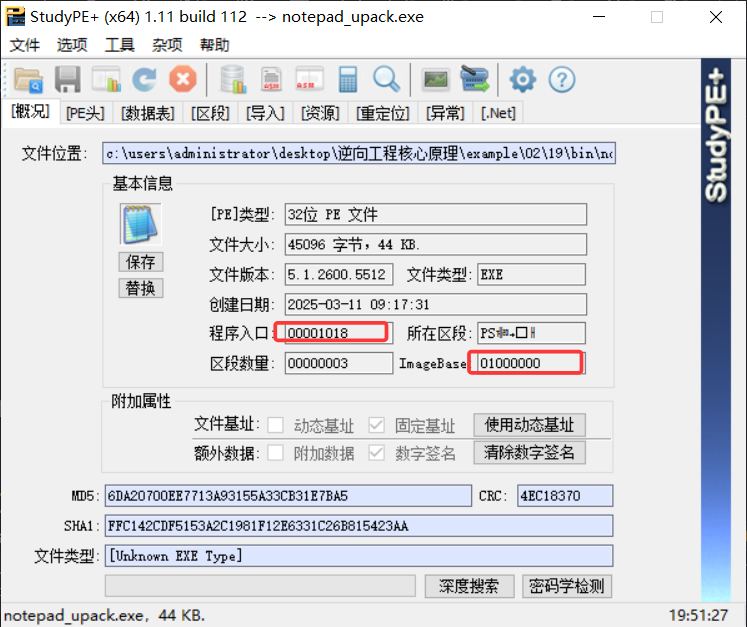Open the 文件 menu
The width and height of the screenshot is (747, 627).
pyautogui.click(x=24, y=45)
